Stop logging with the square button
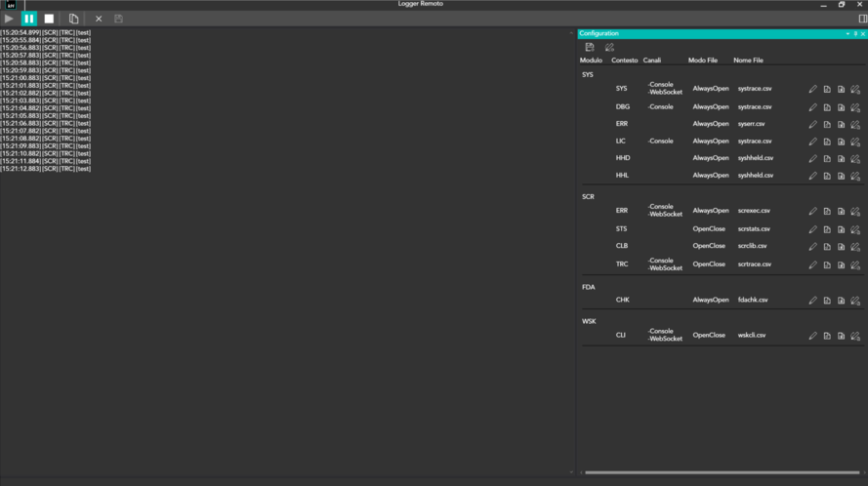This screenshot has width=868, height=486. pos(49,19)
